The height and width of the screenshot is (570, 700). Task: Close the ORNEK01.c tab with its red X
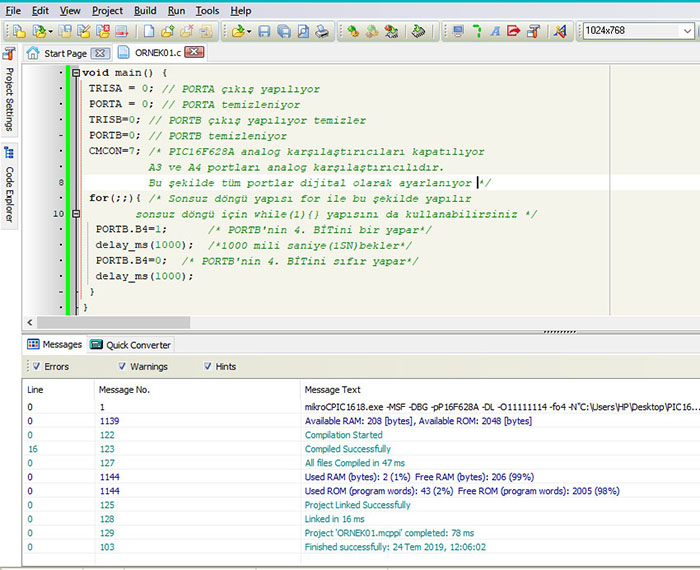click(x=193, y=53)
